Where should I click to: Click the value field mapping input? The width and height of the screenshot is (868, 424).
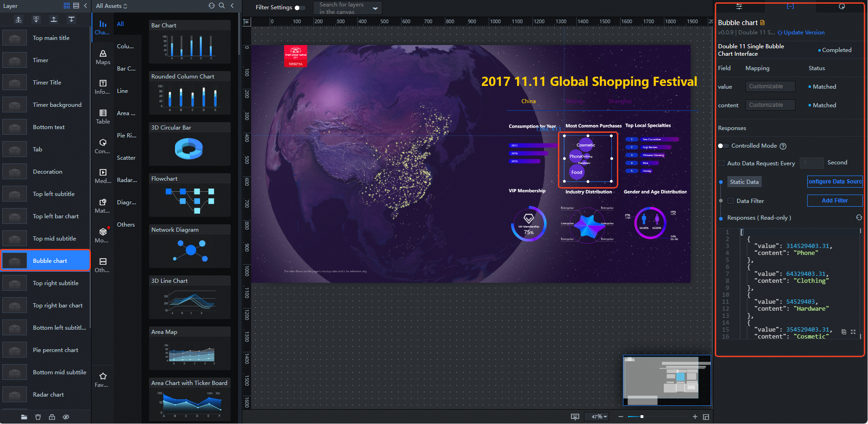click(x=770, y=86)
